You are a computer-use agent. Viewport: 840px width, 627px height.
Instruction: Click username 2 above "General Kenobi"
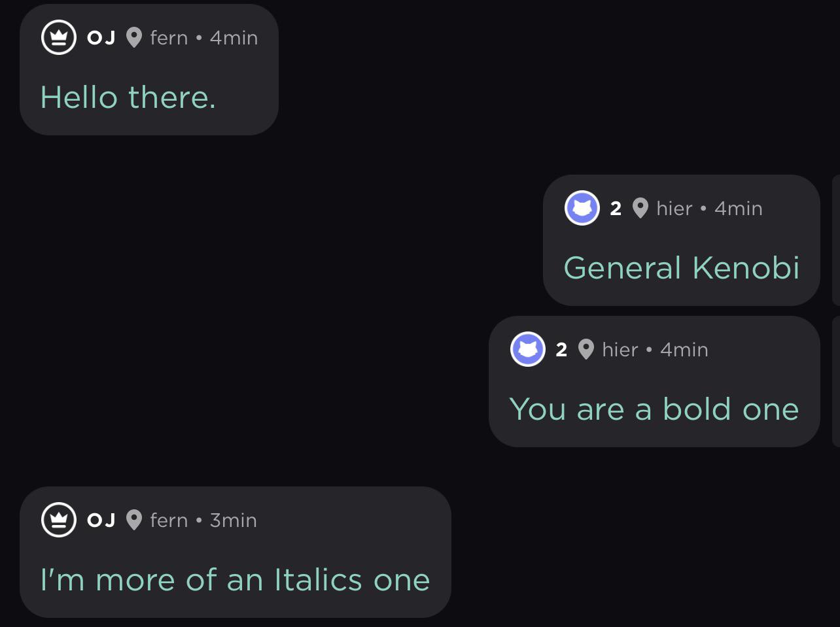coord(616,209)
